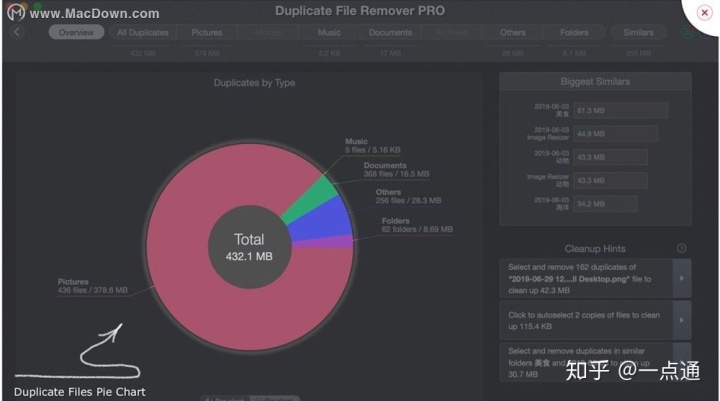Close the image viewer with red X

click(x=704, y=12)
